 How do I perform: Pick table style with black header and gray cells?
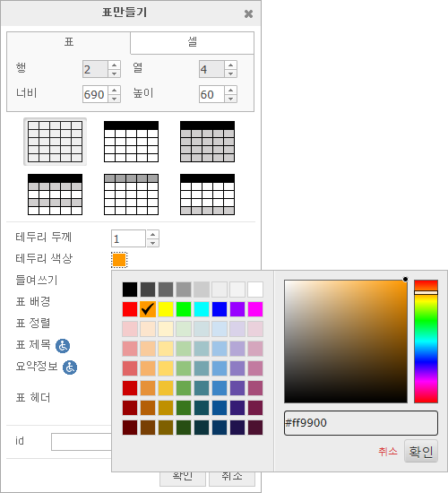(x=207, y=142)
